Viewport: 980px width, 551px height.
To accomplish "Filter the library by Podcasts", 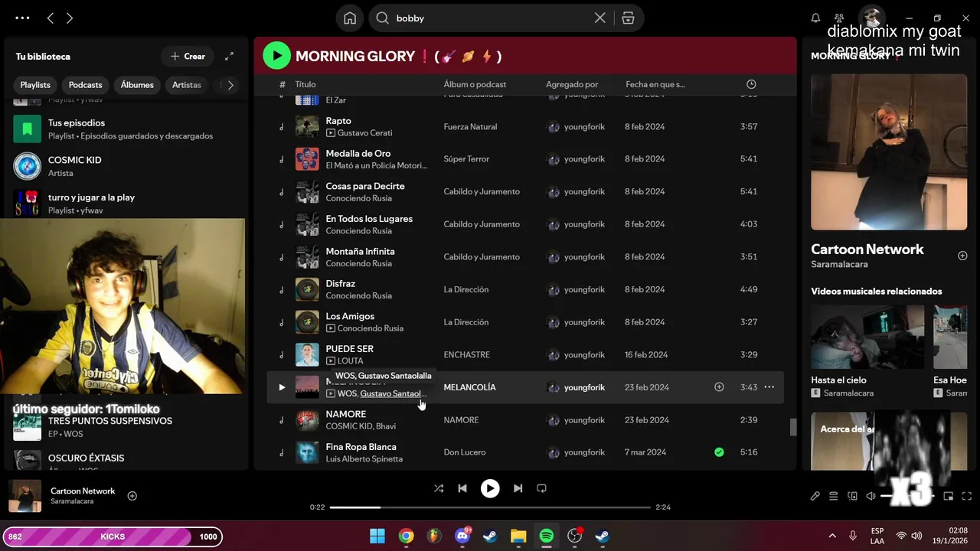I will pyautogui.click(x=85, y=85).
